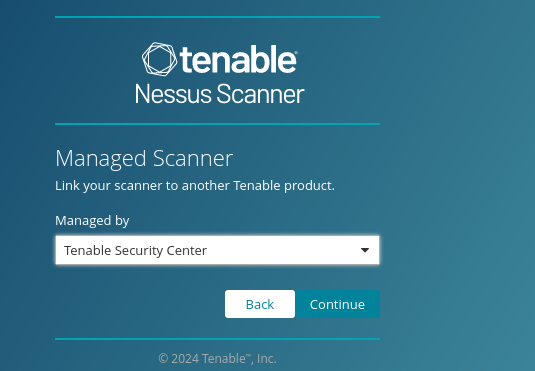
Task: Click the 'Managed by' field label
Action: pos(92,220)
